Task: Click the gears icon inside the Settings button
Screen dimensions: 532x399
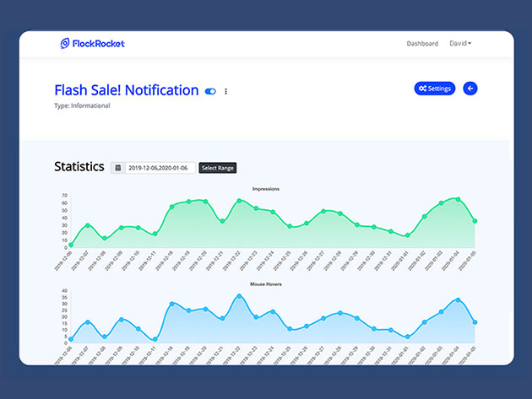Action: pos(422,89)
